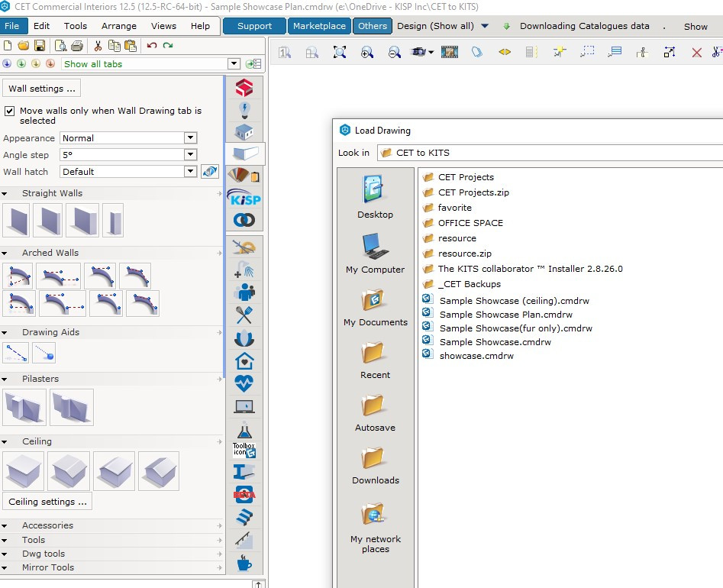723x588 pixels.
Task: Open the interlocking rings tab
Action: (x=244, y=220)
